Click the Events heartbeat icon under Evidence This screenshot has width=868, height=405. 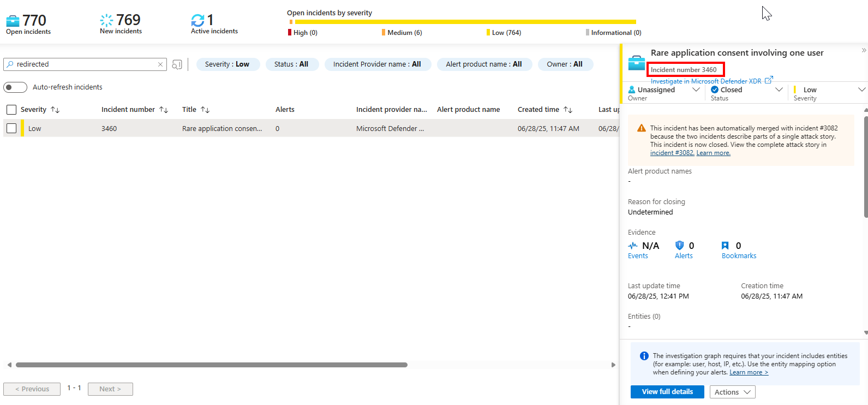click(633, 246)
